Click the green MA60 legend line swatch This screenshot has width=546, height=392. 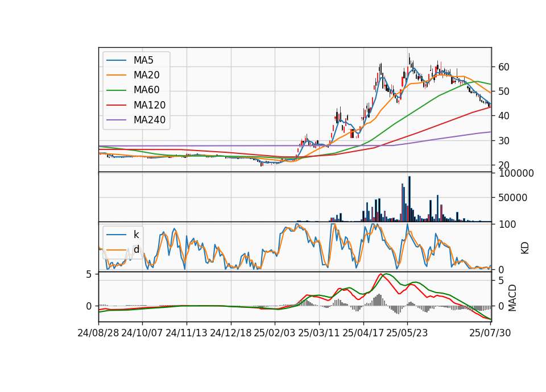point(116,90)
